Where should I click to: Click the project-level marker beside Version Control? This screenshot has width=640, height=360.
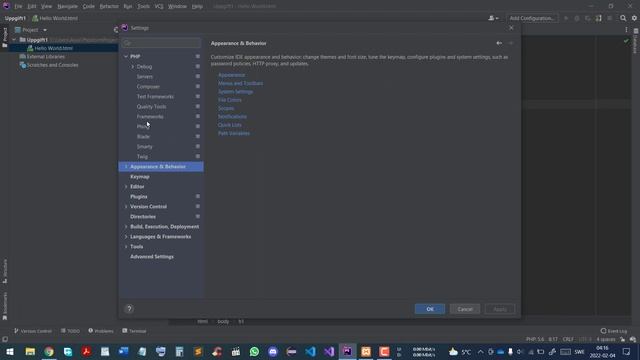pyautogui.click(x=198, y=207)
